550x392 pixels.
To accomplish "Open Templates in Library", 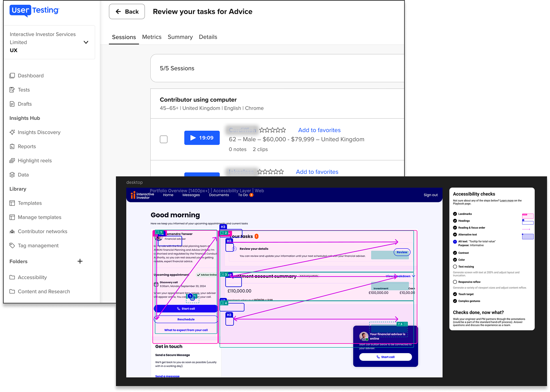I will tap(26, 203).
